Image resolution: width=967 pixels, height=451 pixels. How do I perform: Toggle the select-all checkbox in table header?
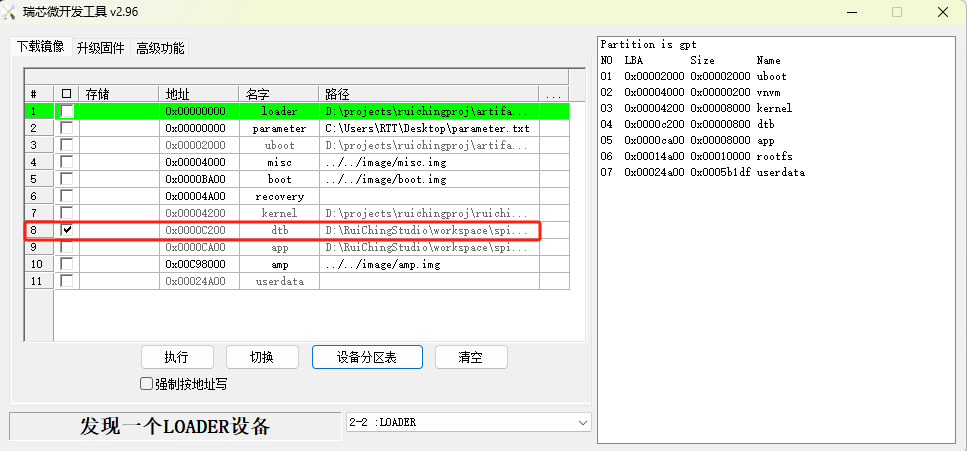tap(66, 94)
